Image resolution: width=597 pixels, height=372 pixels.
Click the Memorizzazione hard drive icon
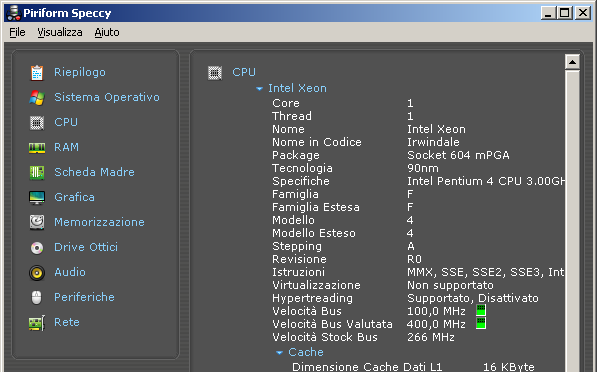[37, 222]
